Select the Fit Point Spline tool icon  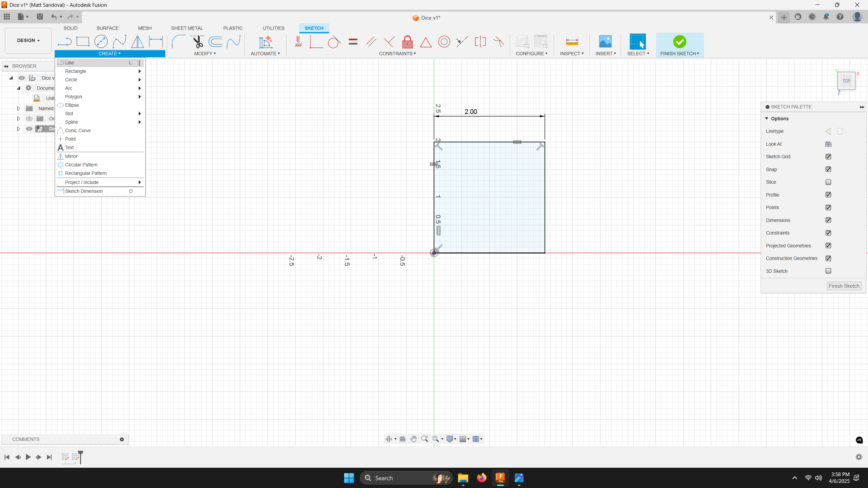[119, 42]
